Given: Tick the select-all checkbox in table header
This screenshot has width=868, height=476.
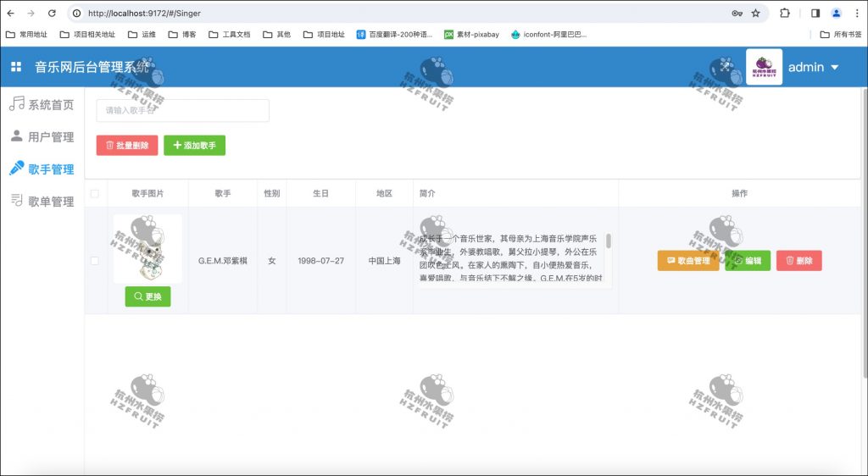Looking at the screenshot, I should (95, 193).
